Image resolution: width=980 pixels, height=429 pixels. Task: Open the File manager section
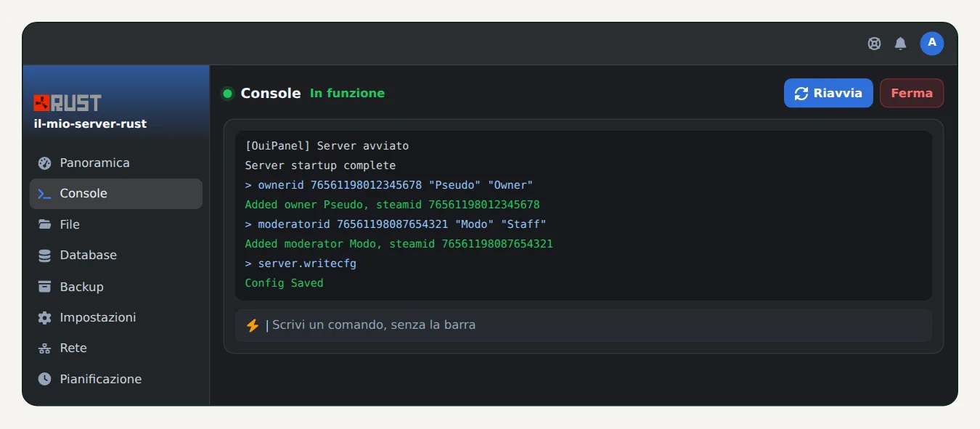click(116, 224)
